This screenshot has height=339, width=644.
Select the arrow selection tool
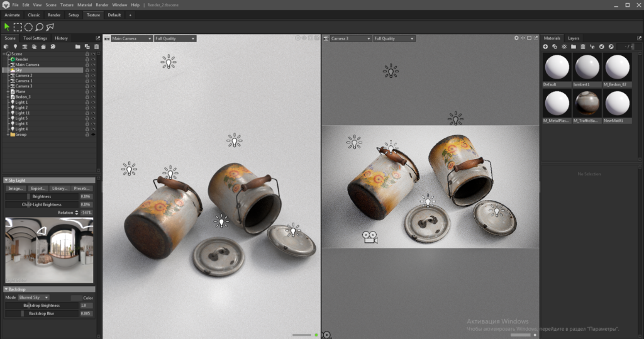coord(7,27)
